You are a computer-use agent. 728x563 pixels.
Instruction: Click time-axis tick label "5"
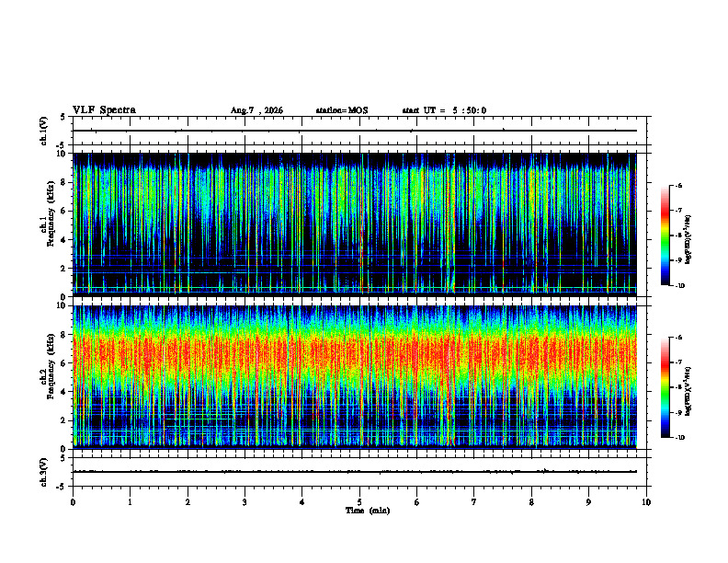(x=359, y=502)
